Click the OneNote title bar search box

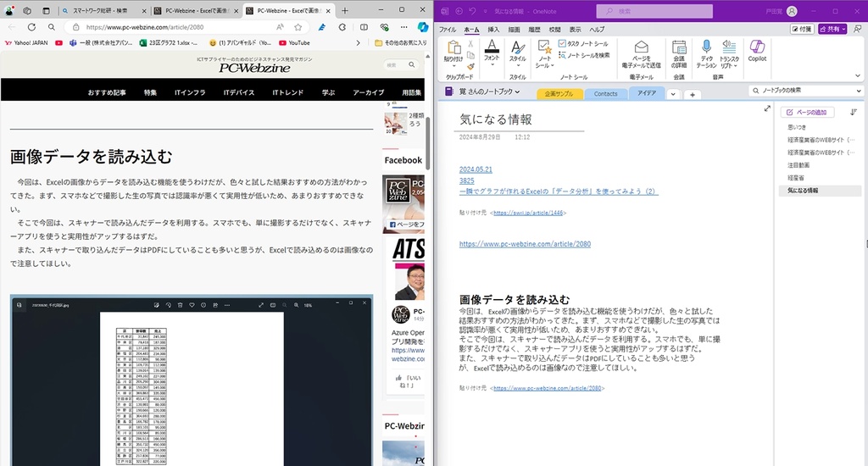click(x=654, y=11)
